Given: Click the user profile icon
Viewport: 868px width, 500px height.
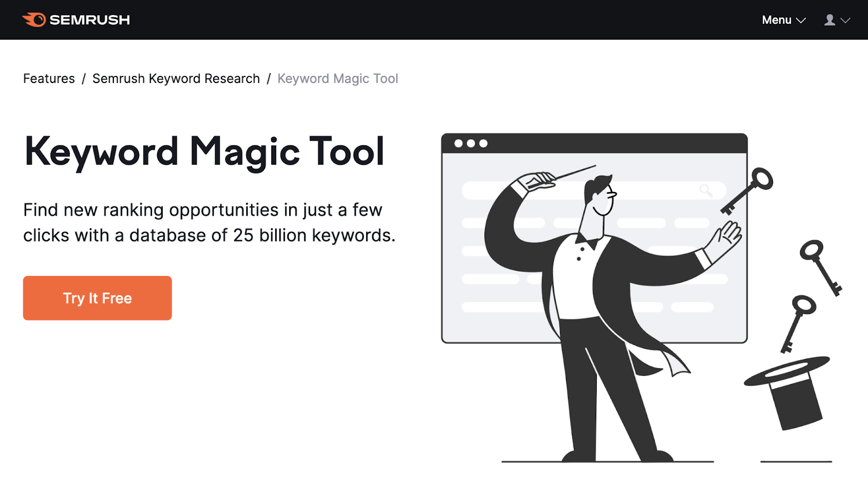Looking at the screenshot, I should point(828,20).
